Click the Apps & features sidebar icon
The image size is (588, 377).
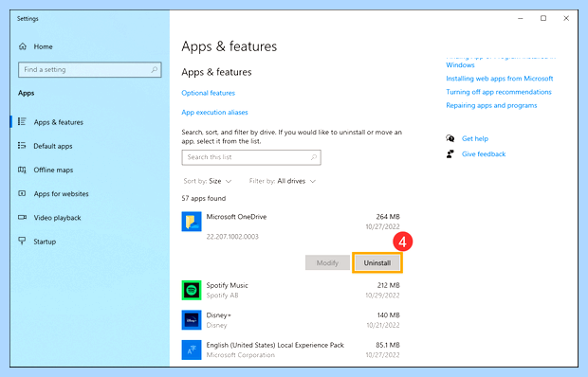22,121
